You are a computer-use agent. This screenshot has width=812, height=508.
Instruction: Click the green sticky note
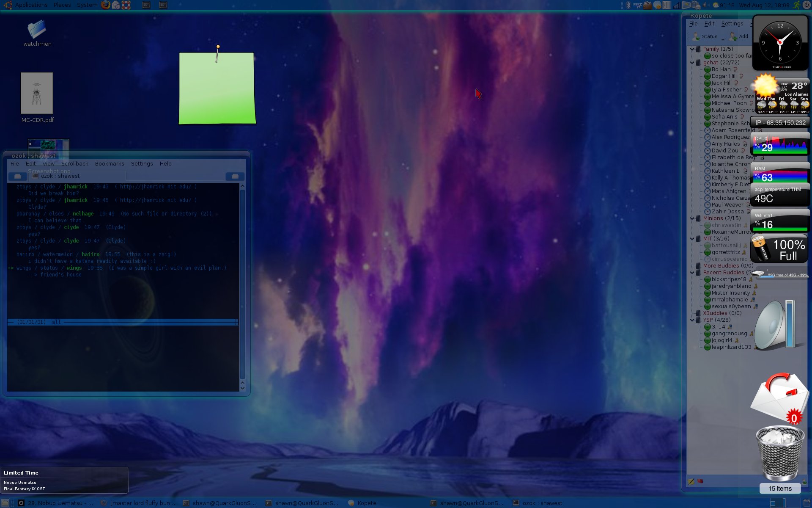(217, 89)
